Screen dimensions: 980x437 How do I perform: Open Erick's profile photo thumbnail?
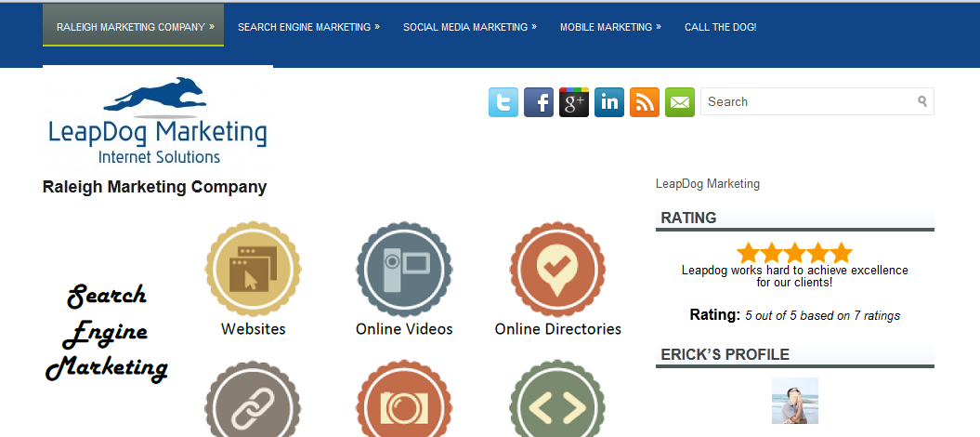(x=795, y=401)
